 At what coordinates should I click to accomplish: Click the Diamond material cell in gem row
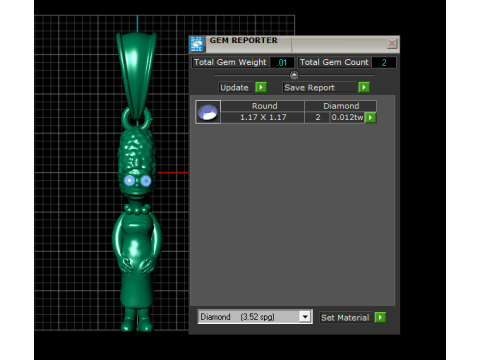pos(340,106)
